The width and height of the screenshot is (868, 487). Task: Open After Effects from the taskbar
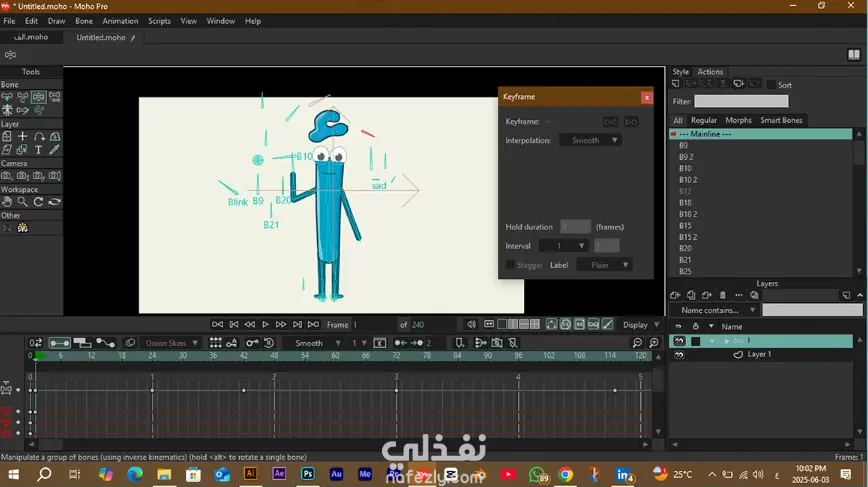279,474
